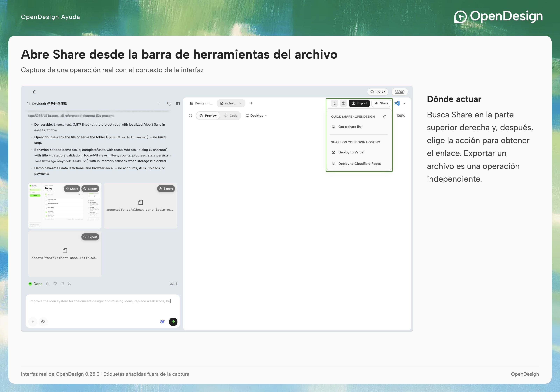
Task: Click Export on the Today thumbnail
Action: 90,188
